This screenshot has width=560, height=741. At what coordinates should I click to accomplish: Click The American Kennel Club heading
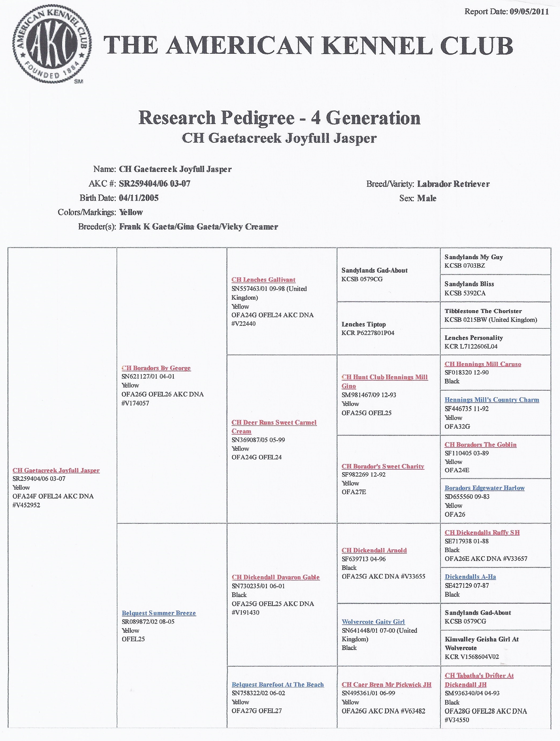pos(308,45)
